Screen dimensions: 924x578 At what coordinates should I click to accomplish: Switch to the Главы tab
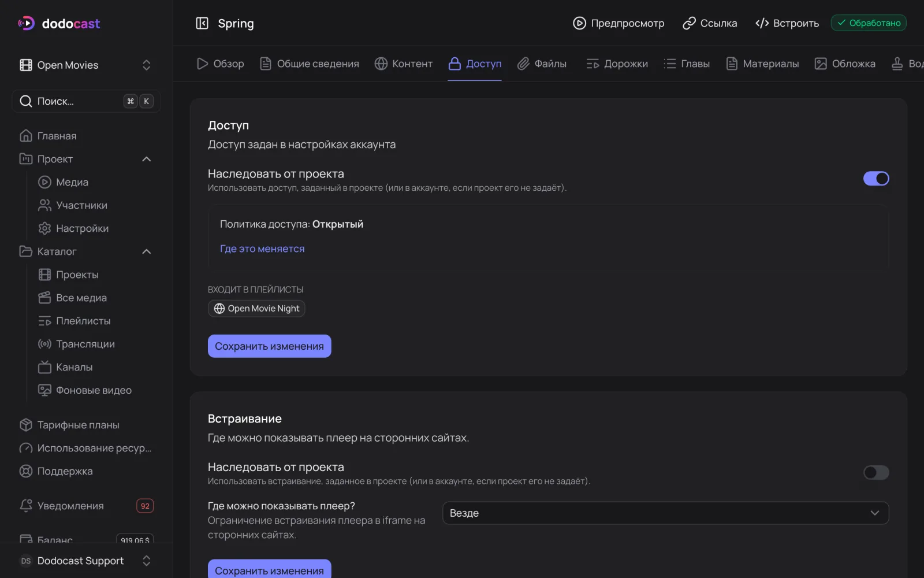point(686,64)
